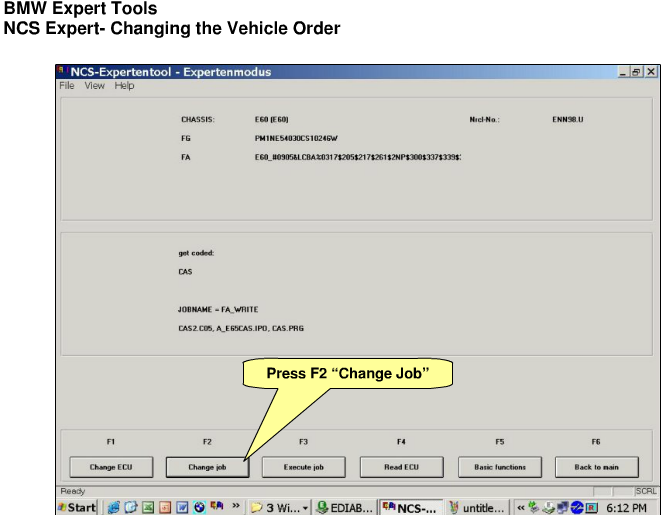
Task: Switch to NCS-... taskbar window
Action: pos(411,507)
